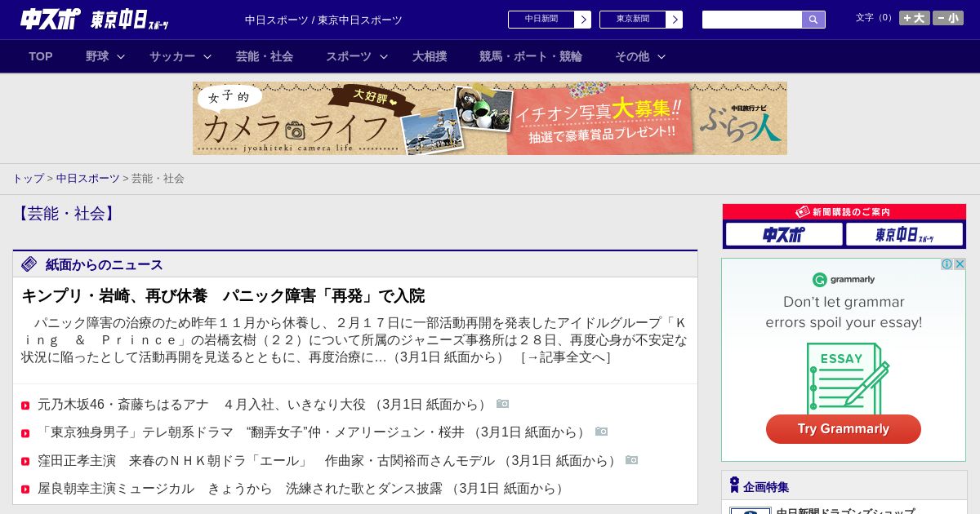Viewport: 980px width, 514px height.
Task: Open the 中日新聞 link button
Action: (550, 20)
